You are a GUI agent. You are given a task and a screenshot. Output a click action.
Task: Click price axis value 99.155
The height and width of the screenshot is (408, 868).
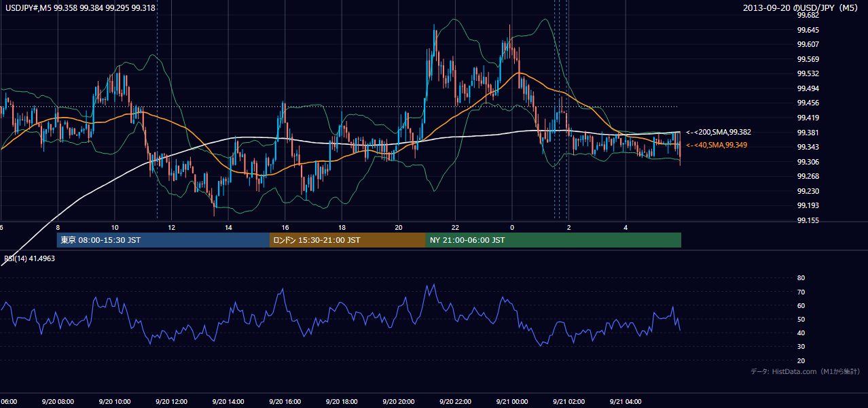(x=808, y=220)
